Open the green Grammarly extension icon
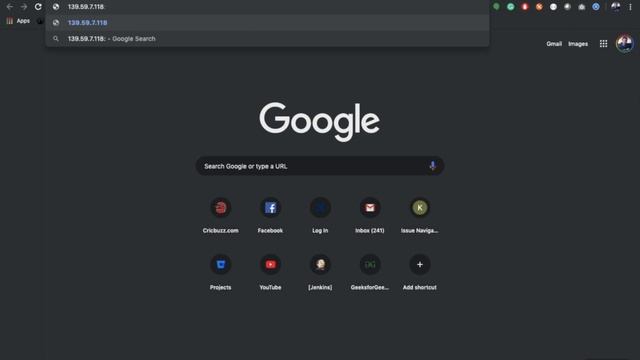Viewport: 640px width, 360px height. [x=511, y=7]
